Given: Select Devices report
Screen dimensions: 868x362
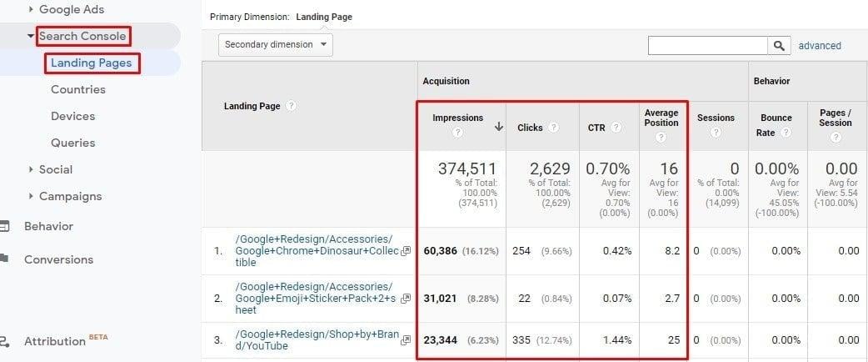Looking at the screenshot, I should [73, 116].
